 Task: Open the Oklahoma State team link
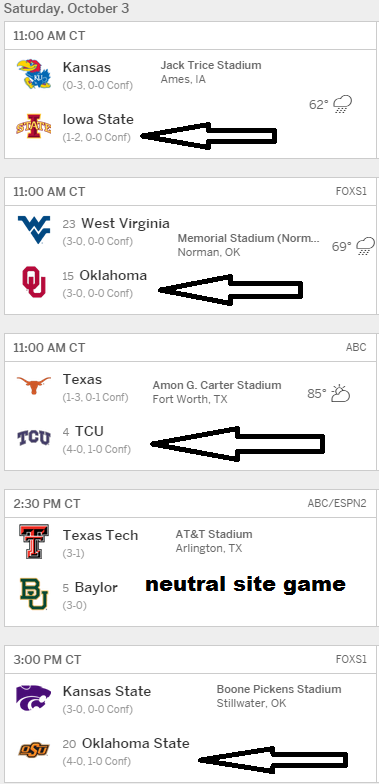click(x=136, y=743)
